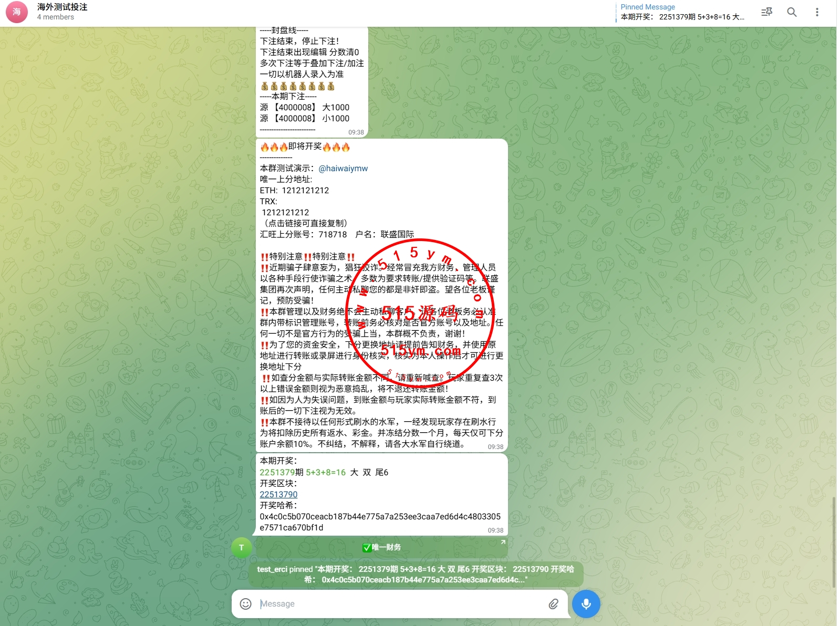Start voice recording with microphone button
Screen dimensions: 840x626
586,604
